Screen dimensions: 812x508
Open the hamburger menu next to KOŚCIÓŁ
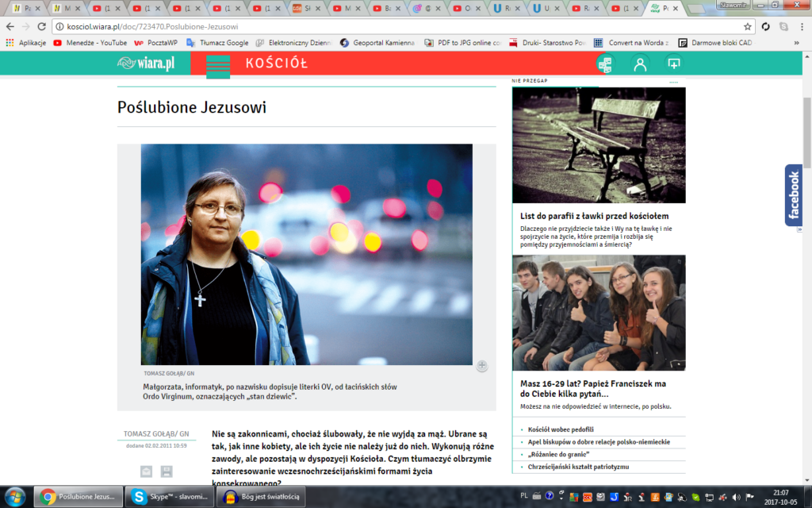[217, 65]
